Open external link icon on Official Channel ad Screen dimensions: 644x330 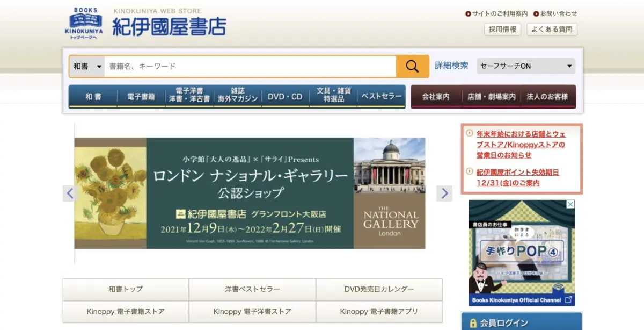[x=568, y=300]
